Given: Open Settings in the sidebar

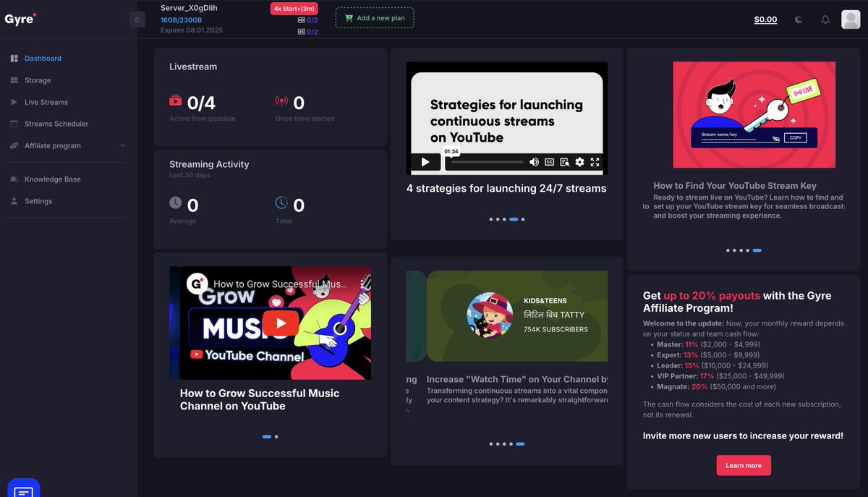Looking at the screenshot, I should [38, 201].
